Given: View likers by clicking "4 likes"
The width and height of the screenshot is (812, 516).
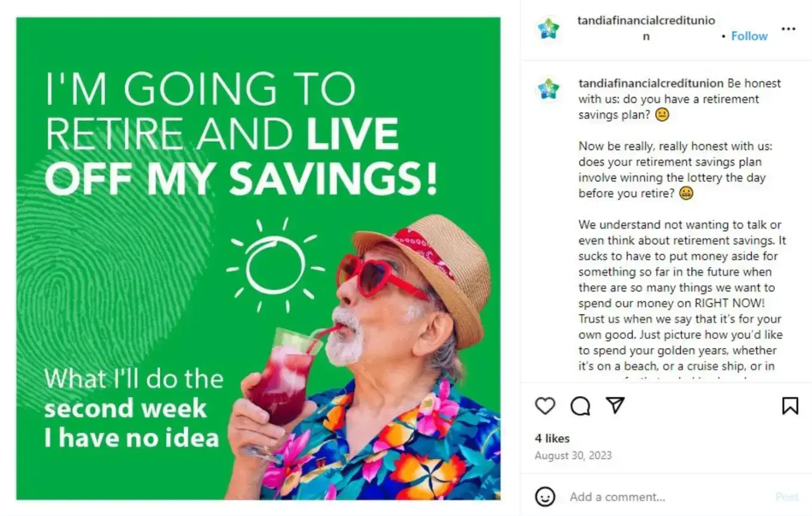Looking at the screenshot, I should point(552,438).
